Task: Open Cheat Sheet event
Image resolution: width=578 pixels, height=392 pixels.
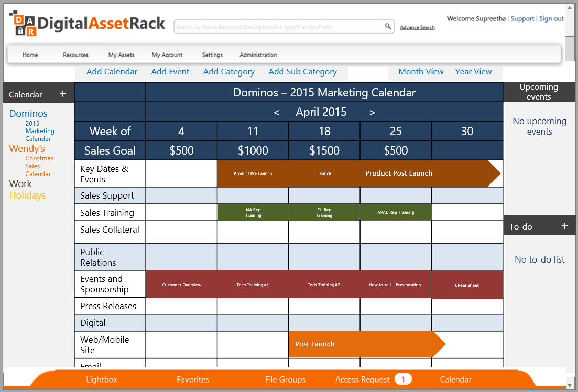Action: (x=467, y=285)
